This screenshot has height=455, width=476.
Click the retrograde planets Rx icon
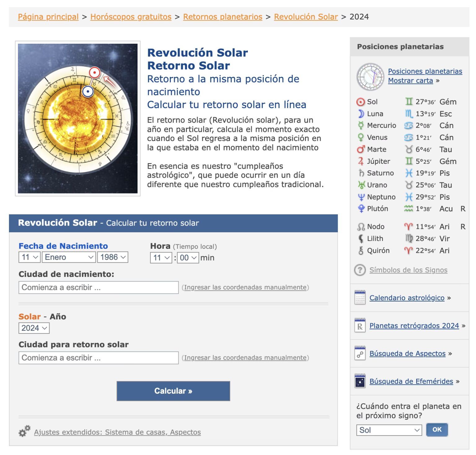pos(360,325)
